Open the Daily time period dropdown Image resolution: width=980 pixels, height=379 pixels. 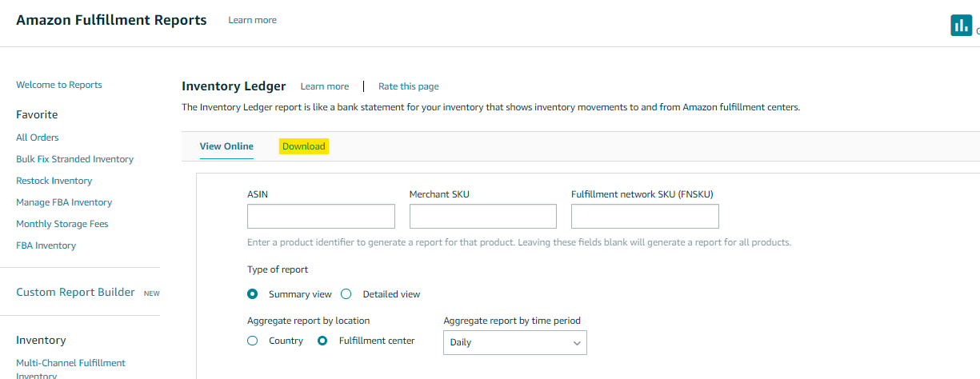point(514,342)
